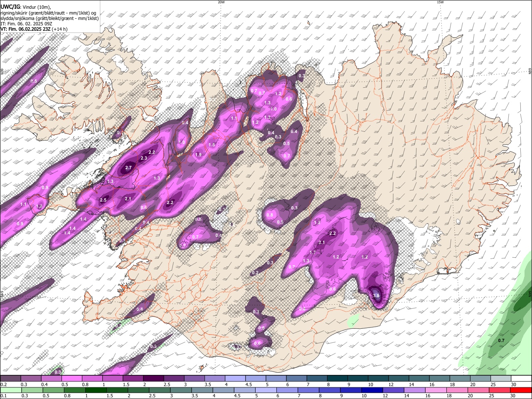Click the lavender swatch labeled 4 in upper legend row
The height and width of the screenshot is (399, 532).
pos(234,379)
